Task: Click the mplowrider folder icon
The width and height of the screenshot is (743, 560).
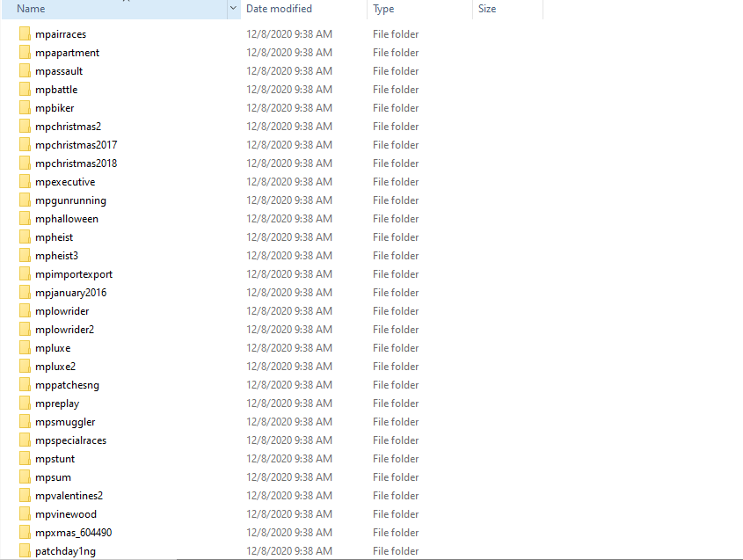Action: pos(25,311)
